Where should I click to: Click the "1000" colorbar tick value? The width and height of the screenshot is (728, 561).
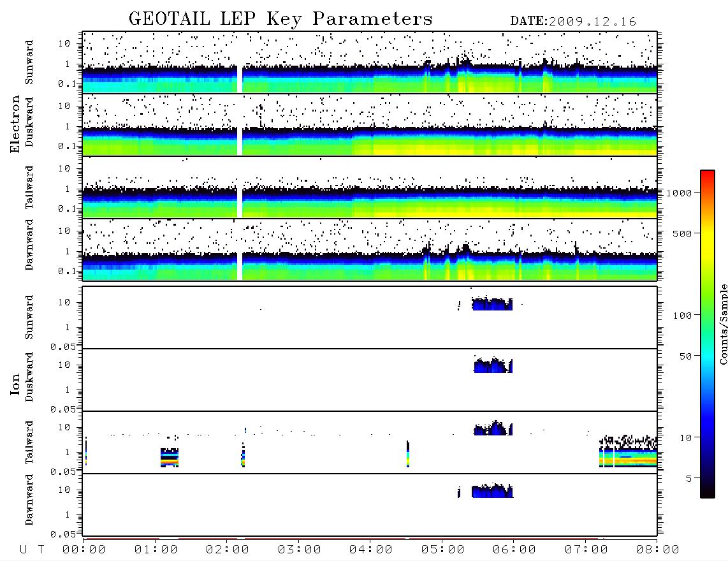680,193
